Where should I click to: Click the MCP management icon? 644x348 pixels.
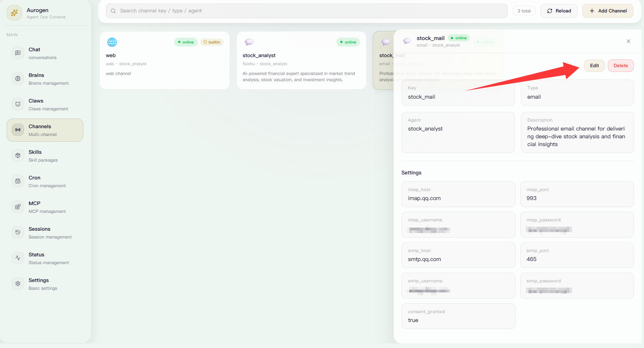tap(18, 207)
